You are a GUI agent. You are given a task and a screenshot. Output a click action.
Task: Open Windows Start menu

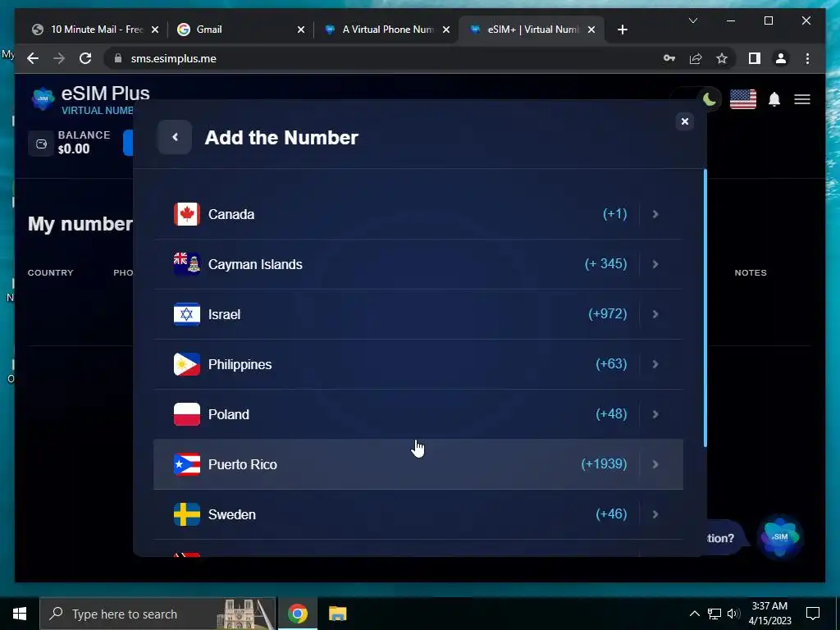(x=20, y=614)
